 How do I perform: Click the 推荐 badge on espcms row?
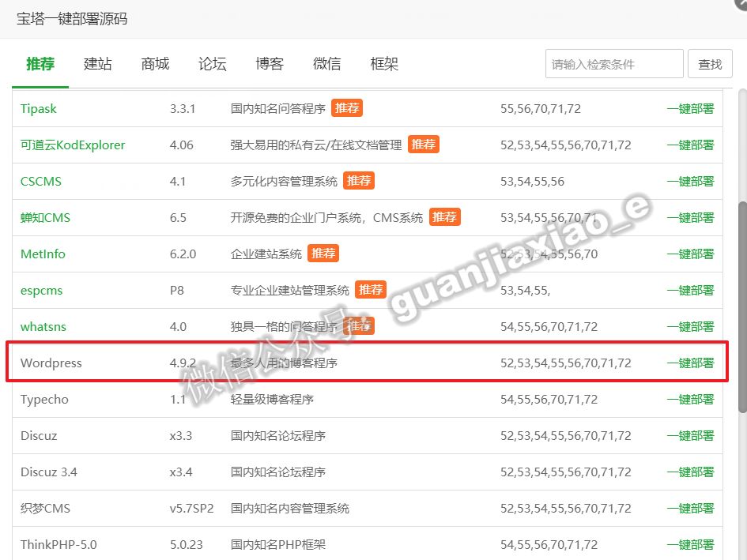(x=371, y=289)
